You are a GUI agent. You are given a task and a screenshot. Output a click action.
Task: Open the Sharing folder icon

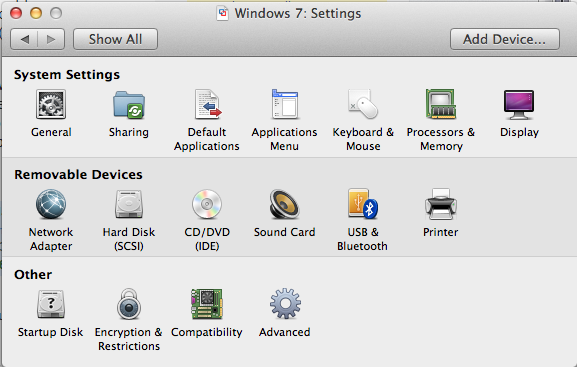coord(129,105)
